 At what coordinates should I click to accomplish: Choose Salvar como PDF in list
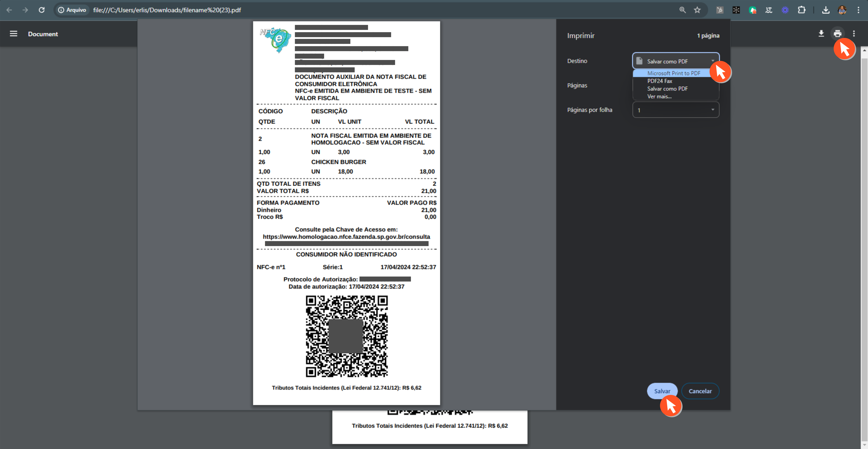click(x=667, y=89)
